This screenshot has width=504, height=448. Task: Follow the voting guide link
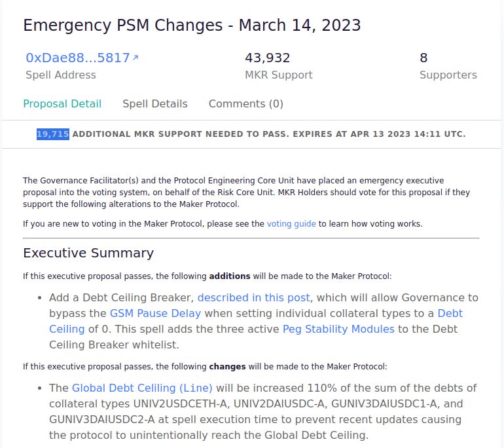pyautogui.click(x=291, y=224)
